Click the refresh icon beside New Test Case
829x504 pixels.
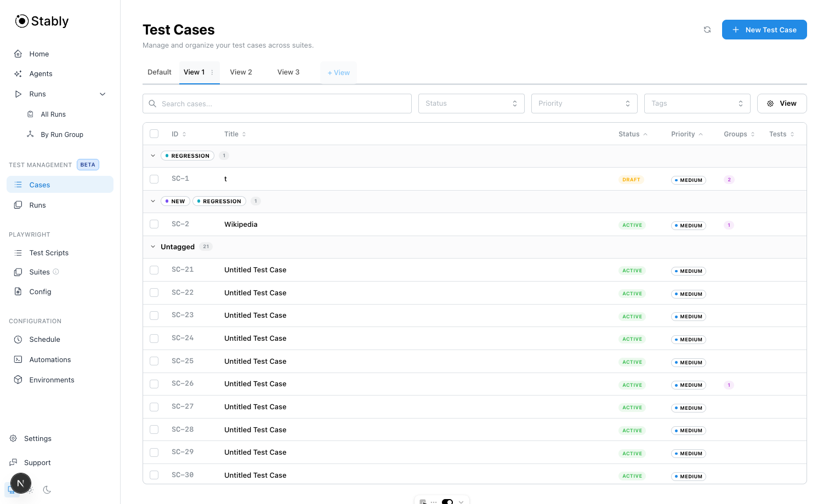[707, 30]
